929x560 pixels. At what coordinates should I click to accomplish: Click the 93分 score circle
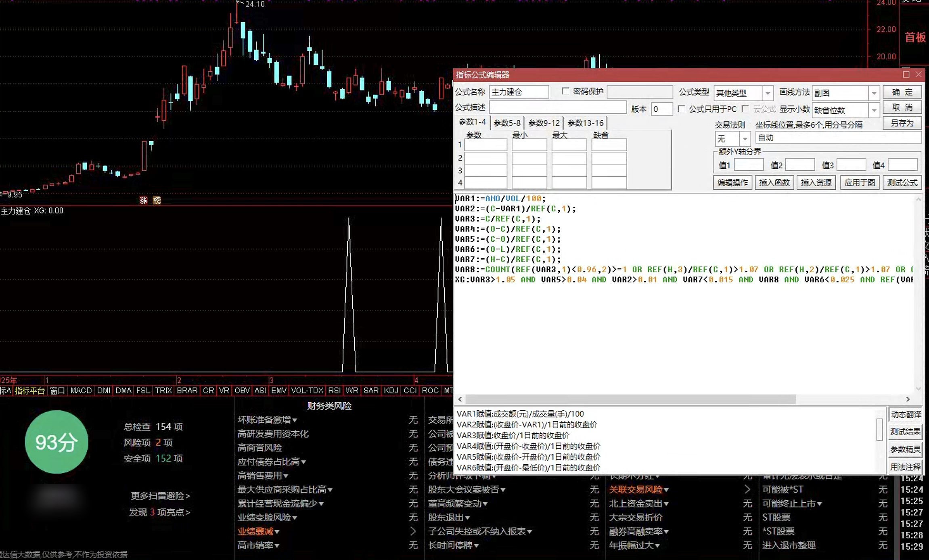(56, 442)
